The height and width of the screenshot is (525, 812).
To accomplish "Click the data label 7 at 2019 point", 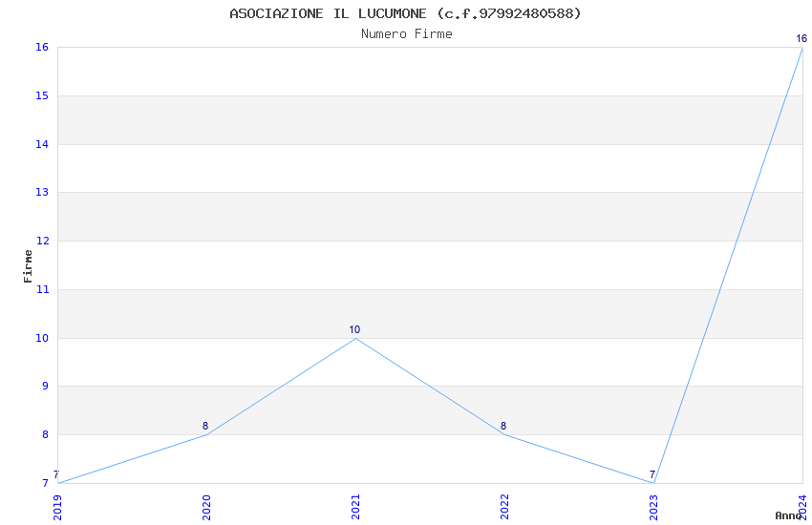I will [x=56, y=474].
